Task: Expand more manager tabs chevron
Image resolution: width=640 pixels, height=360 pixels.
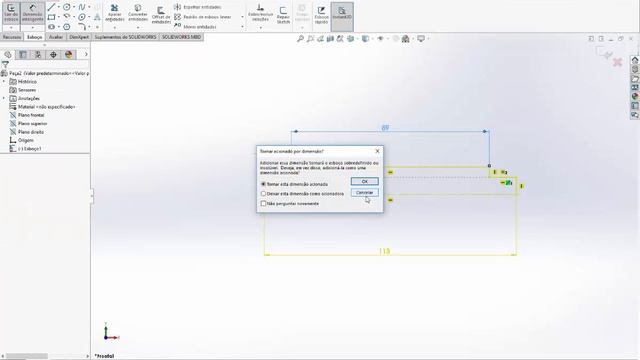Action: click(86, 54)
